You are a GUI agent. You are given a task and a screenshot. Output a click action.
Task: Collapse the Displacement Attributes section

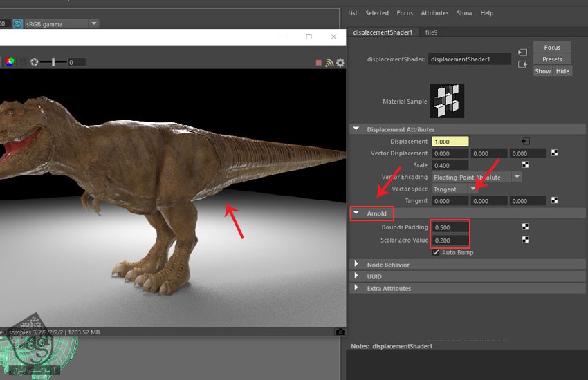[356, 129]
